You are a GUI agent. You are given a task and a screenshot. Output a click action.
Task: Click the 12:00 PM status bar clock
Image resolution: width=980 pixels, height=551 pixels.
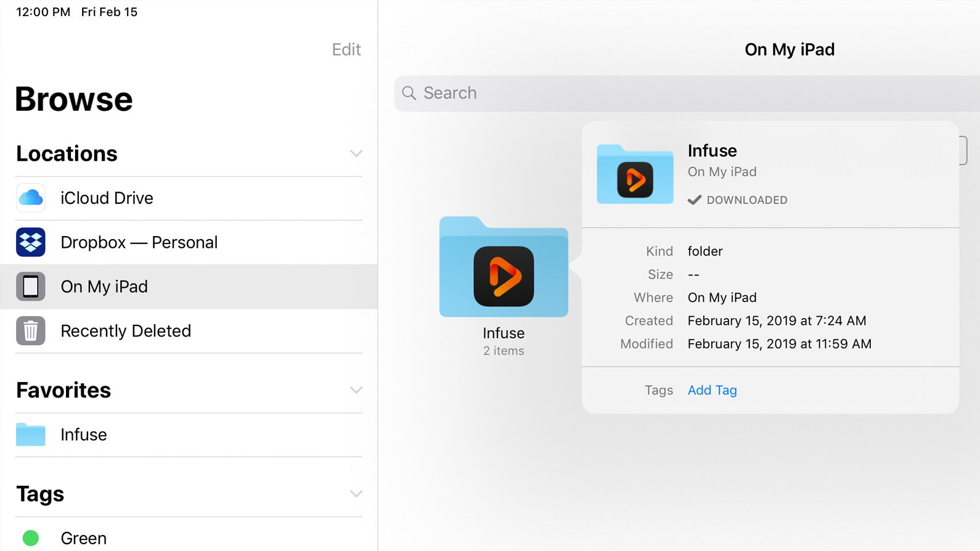(43, 12)
